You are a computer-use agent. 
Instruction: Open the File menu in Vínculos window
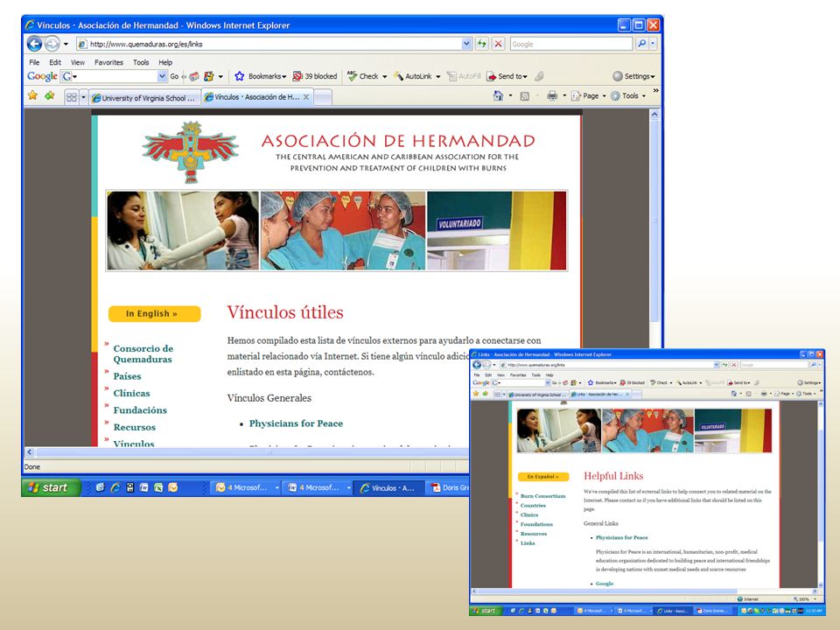pyautogui.click(x=34, y=62)
